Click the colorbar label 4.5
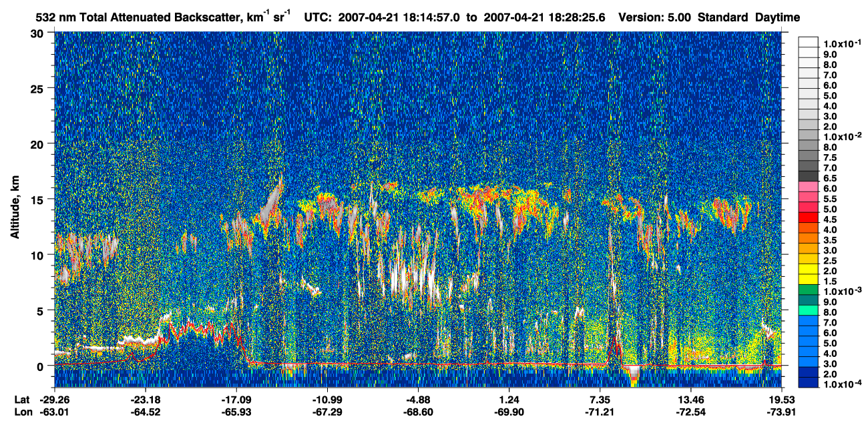Screen dimensions: 868x445 pos(829,220)
